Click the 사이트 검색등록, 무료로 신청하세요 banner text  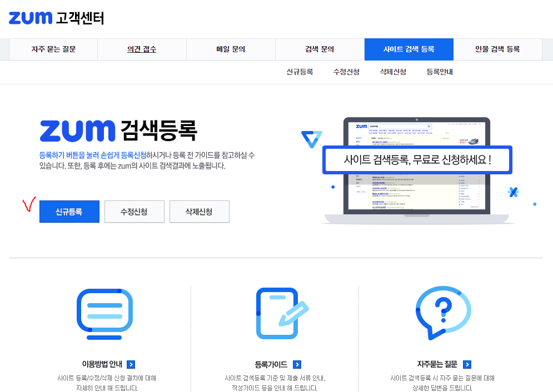[x=417, y=160]
